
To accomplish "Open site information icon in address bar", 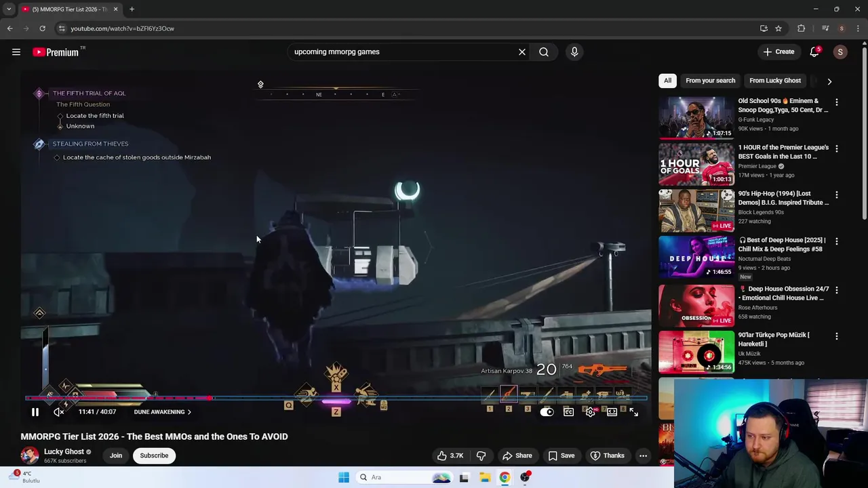I will tap(61, 28).
